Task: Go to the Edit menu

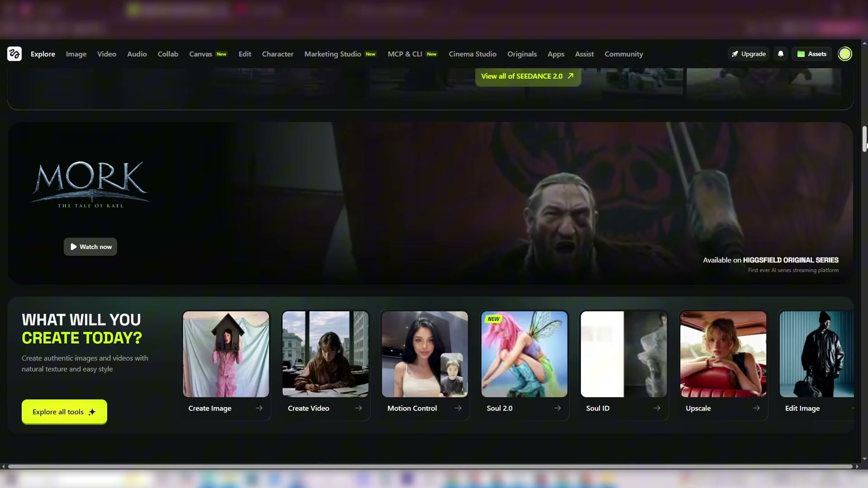Action: [245, 54]
